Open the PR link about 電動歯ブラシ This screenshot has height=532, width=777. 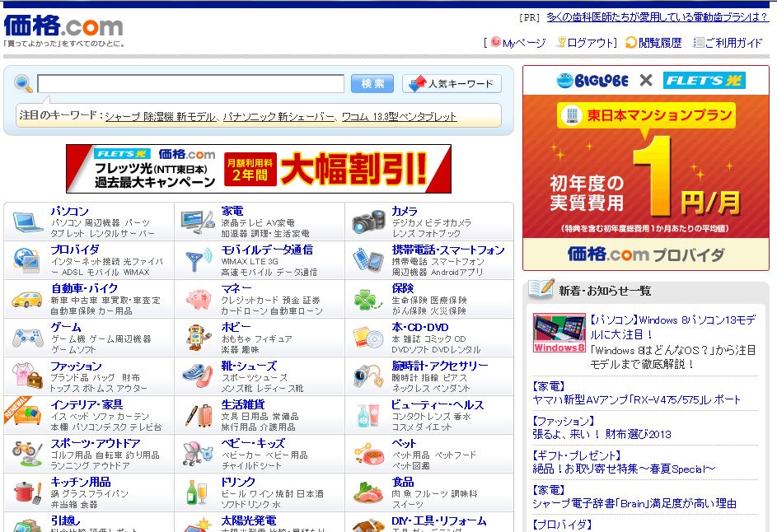click(658, 17)
